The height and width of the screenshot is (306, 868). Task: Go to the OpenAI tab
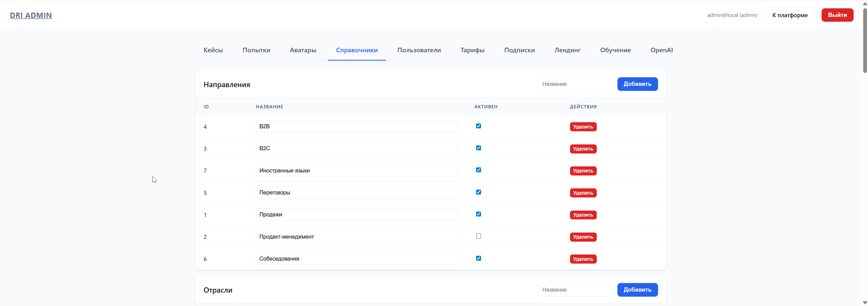click(661, 50)
